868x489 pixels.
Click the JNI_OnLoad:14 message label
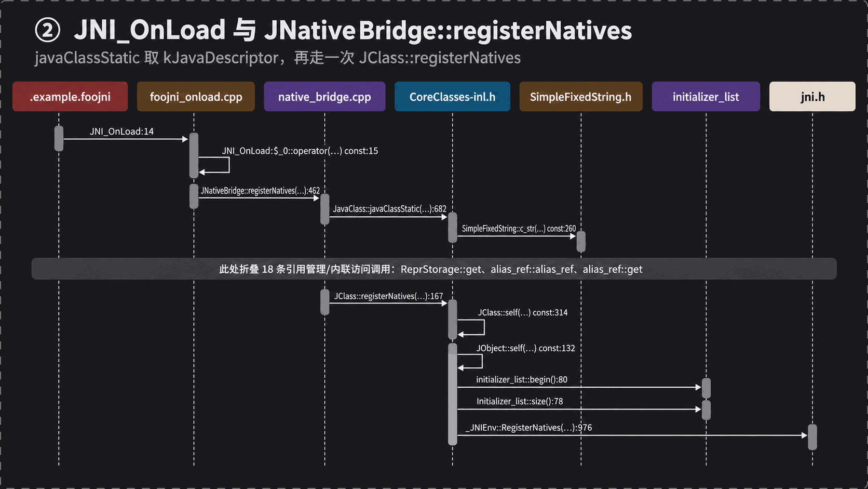coord(121,131)
